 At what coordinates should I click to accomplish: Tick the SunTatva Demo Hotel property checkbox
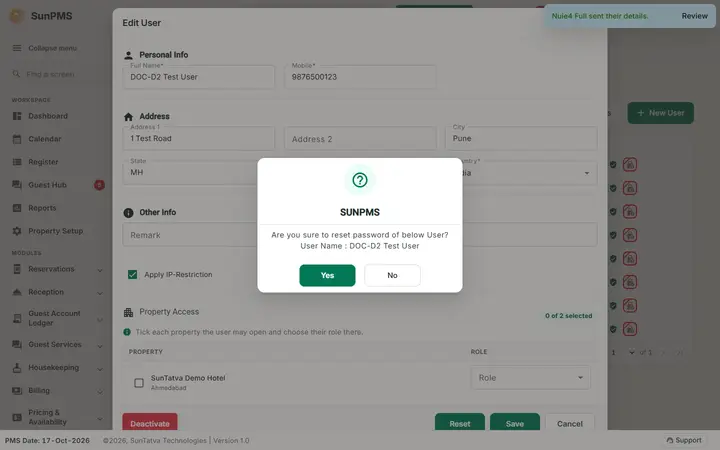[x=139, y=382]
